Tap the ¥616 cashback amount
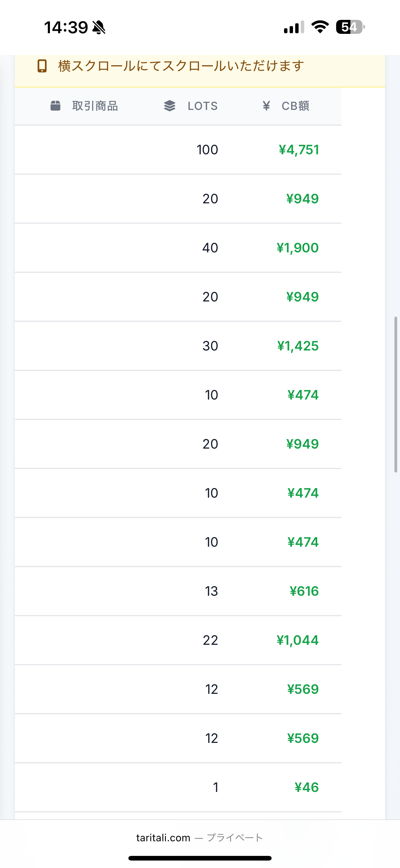Viewport: 400px width, 868px height. pos(304,591)
